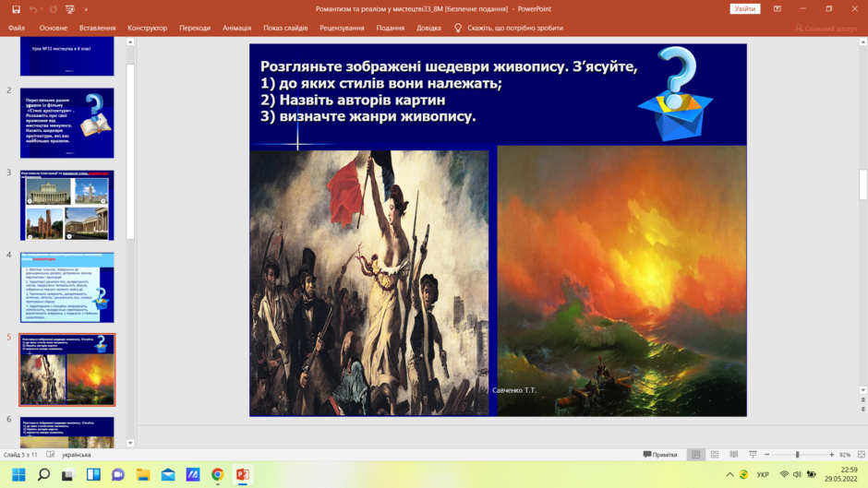This screenshot has width=868, height=488.
Task: Click the Undo arrow icon
Action: [x=33, y=9]
